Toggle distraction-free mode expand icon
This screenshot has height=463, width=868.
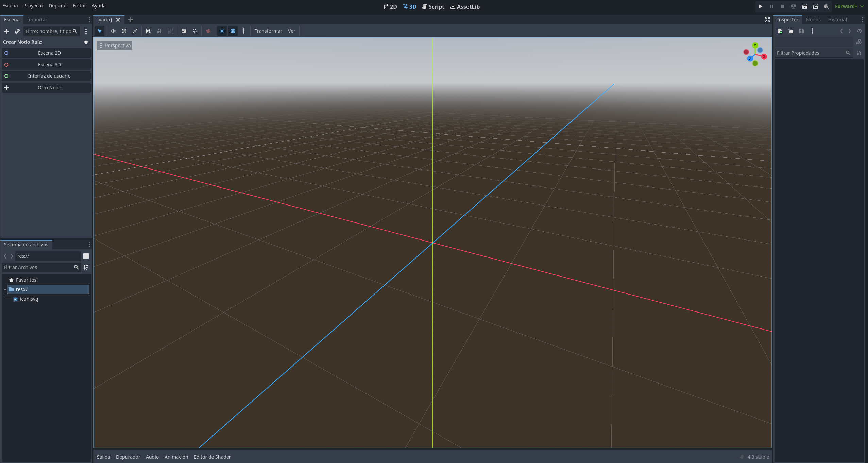tap(767, 20)
